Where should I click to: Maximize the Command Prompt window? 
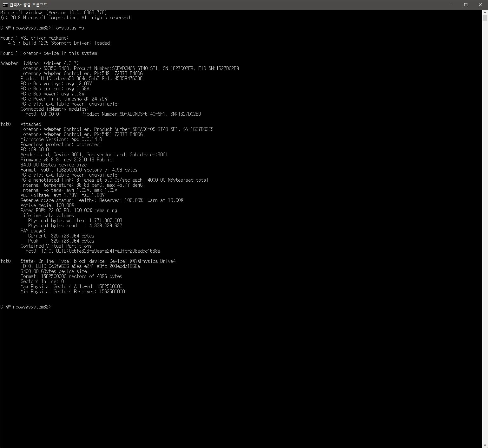[466, 5]
